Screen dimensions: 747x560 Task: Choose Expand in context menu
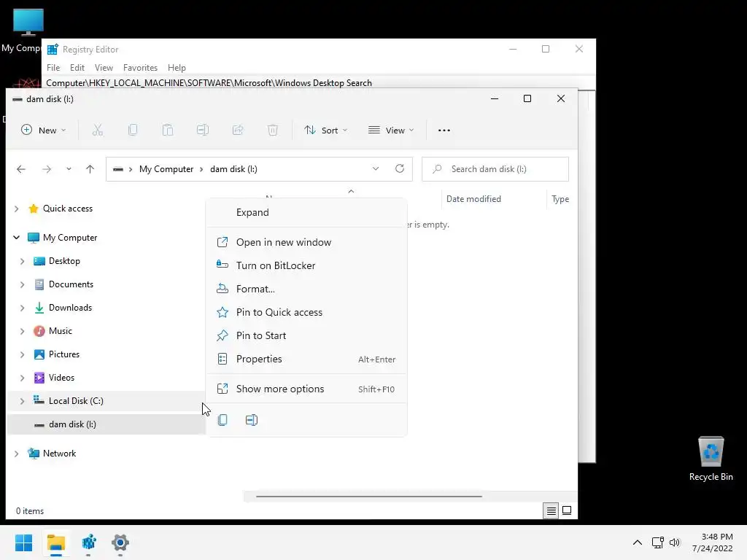306,212
